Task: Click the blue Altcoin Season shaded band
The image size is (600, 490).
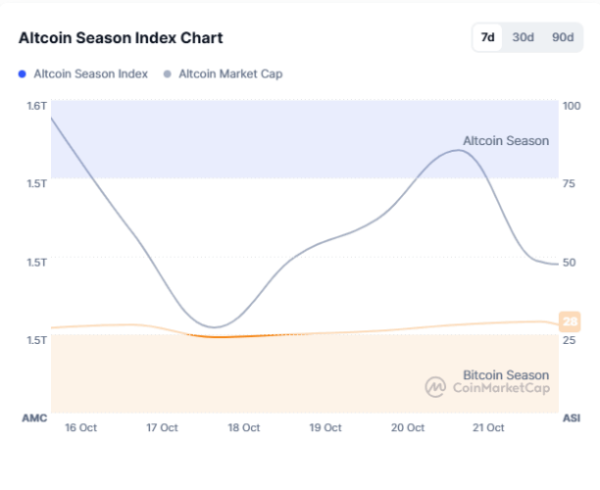Action: (x=300, y=130)
